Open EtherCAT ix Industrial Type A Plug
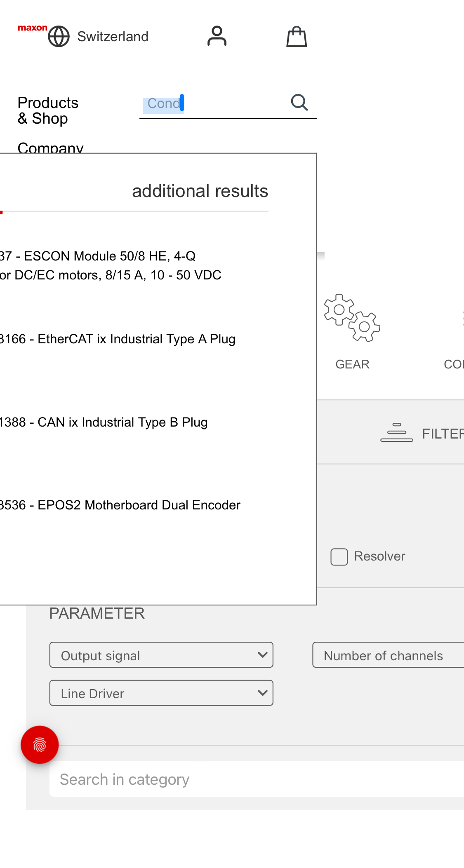This screenshot has height=868, width=464. (118, 339)
